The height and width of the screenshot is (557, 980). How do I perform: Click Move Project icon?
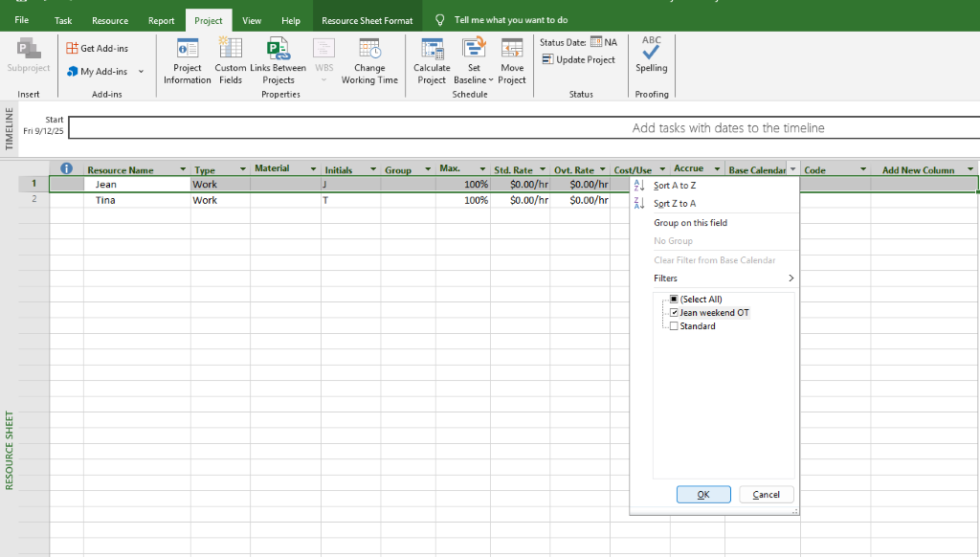[x=512, y=49]
